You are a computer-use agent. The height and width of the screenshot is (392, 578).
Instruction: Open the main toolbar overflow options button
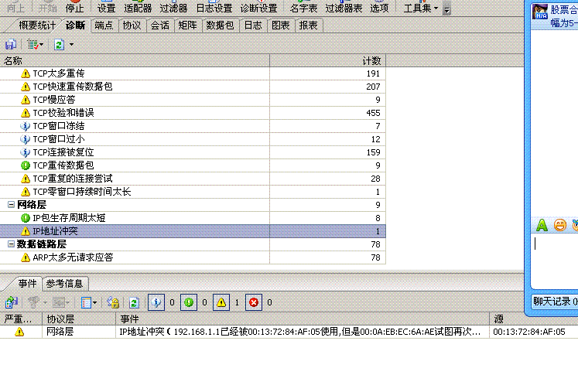pyautogui.click(x=446, y=9)
